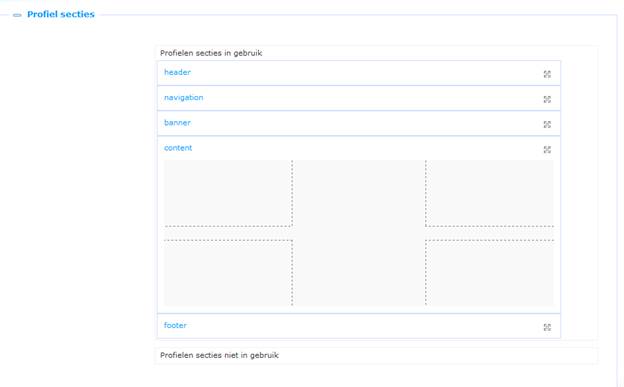Select the top-right content layout cell
This screenshot has width=624, height=387.
489,193
